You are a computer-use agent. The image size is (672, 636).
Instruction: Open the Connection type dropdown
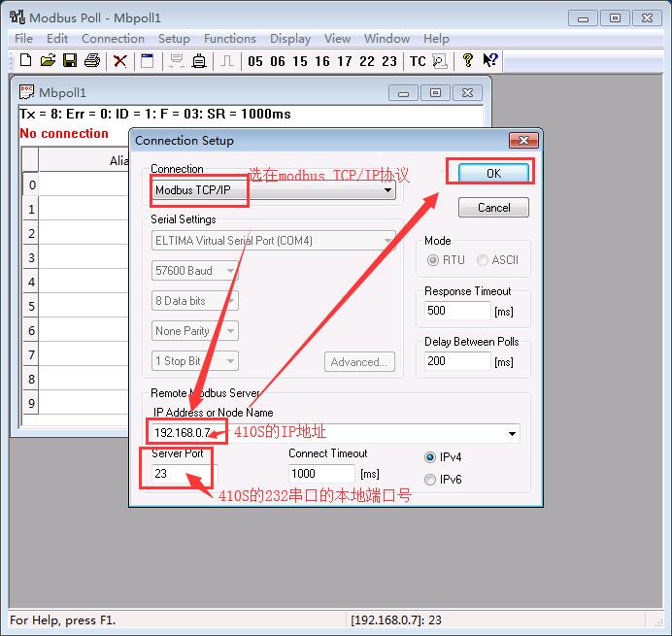coord(388,190)
